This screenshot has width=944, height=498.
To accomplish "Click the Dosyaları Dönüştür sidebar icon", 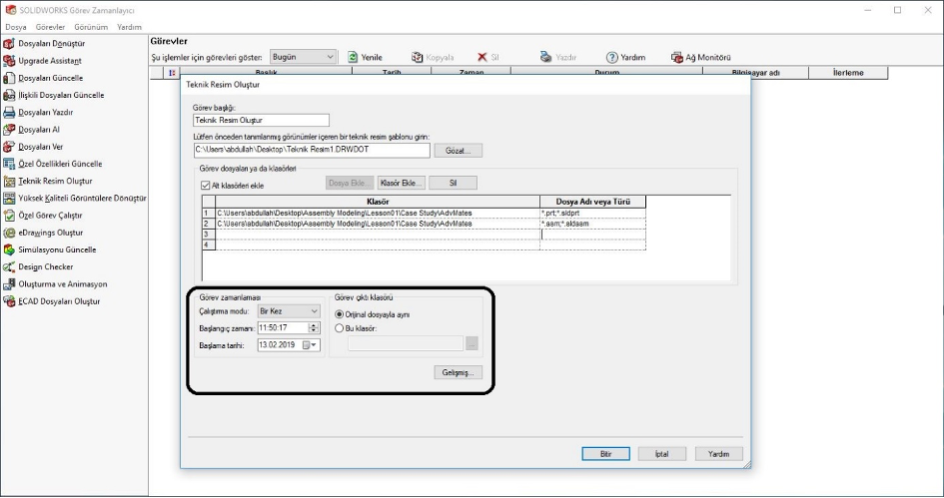I will point(9,43).
